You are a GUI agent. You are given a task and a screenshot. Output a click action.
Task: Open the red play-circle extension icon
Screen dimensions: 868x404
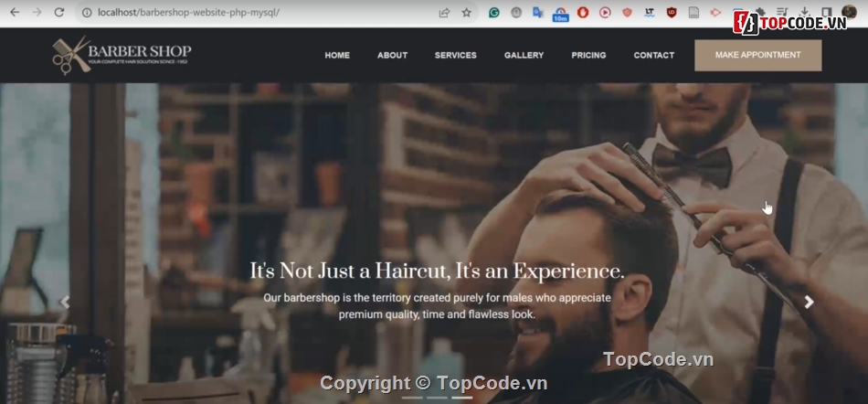tap(605, 12)
